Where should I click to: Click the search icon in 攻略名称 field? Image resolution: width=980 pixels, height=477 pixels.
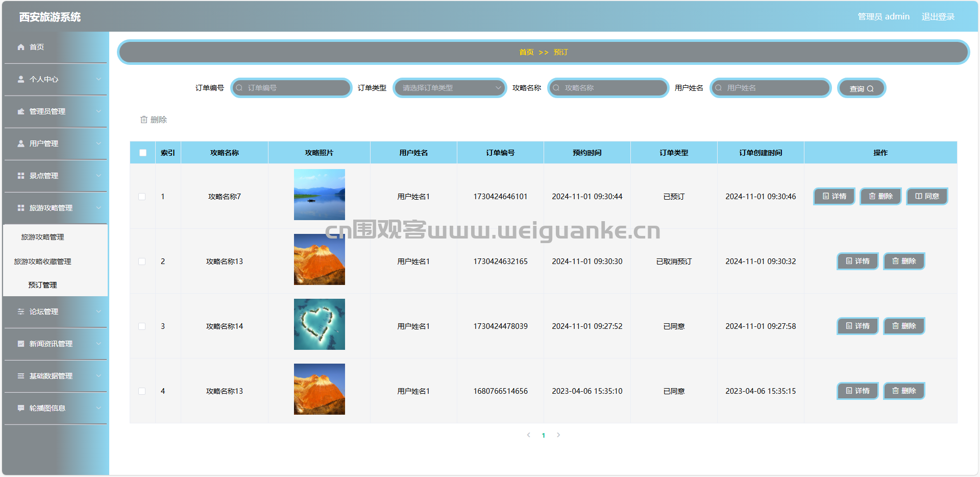(x=556, y=88)
